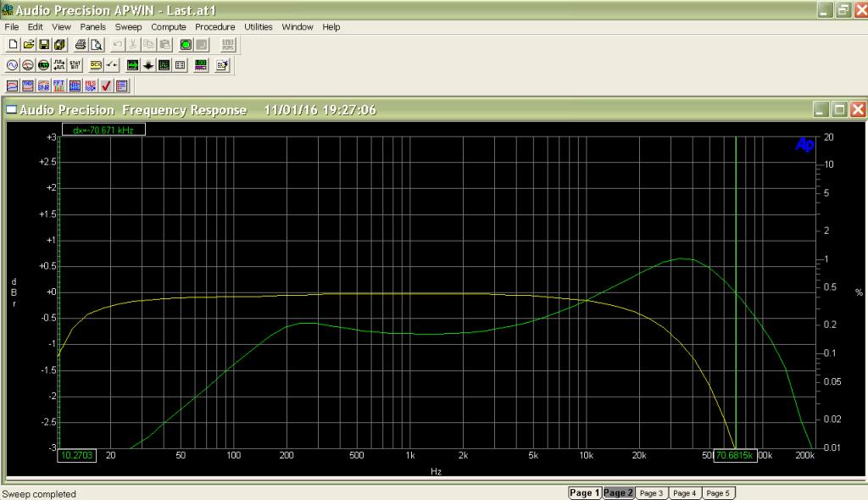The image size is (868, 500).
Task: Open the Procedure menu
Action: (214, 26)
